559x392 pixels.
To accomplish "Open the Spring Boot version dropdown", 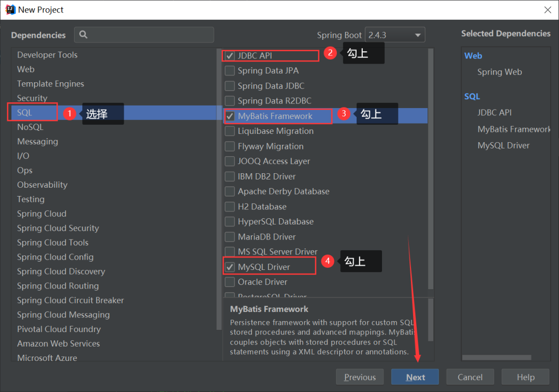I will click(395, 35).
